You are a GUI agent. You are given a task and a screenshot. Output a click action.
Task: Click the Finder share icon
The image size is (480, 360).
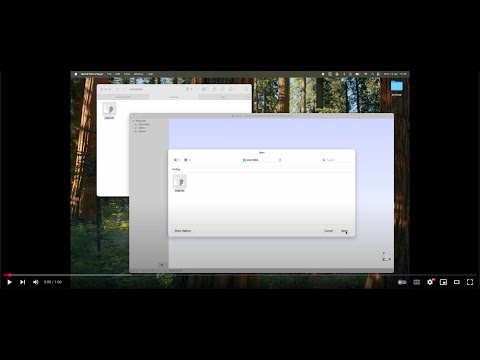click(214, 89)
